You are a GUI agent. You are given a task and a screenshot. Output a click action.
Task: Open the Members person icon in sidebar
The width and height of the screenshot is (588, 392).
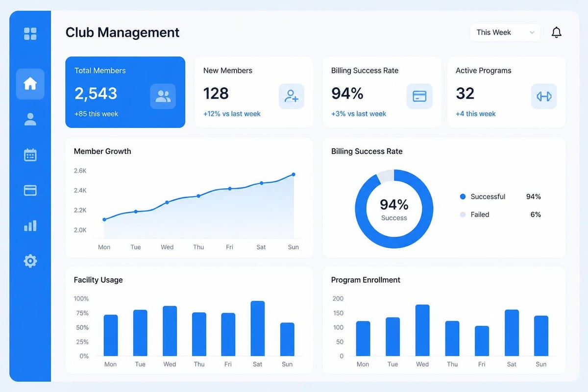click(30, 119)
